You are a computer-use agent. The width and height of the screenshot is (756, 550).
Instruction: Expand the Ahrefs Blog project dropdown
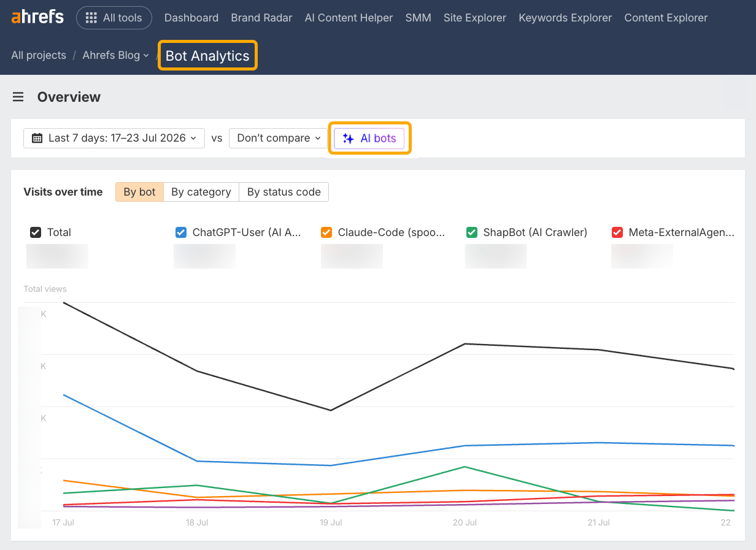point(116,55)
